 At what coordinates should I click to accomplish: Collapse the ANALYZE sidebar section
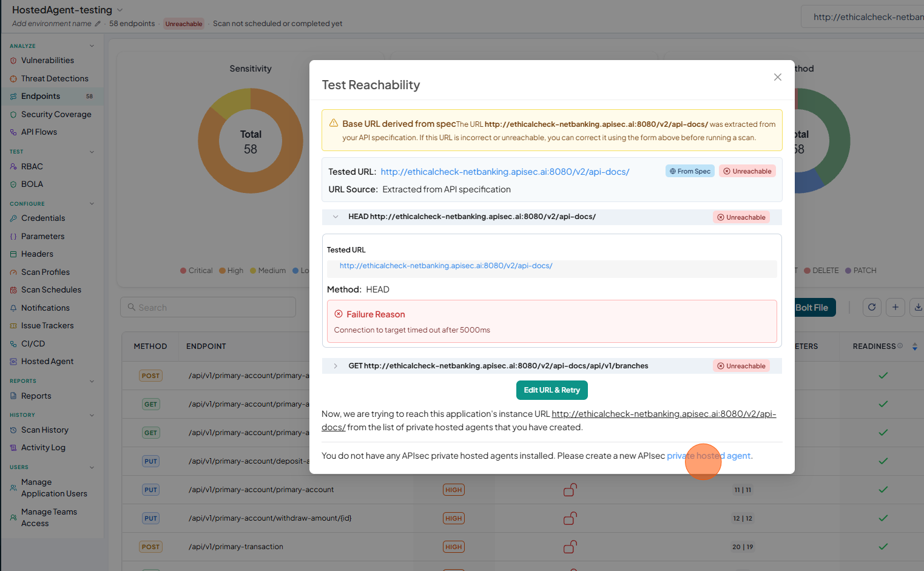point(92,46)
